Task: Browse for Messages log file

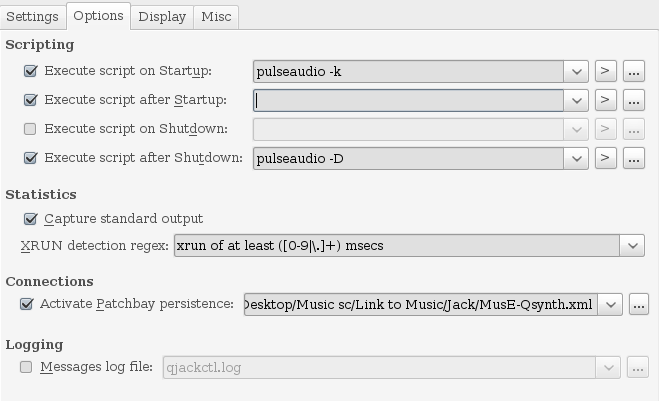Action: (x=637, y=367)
